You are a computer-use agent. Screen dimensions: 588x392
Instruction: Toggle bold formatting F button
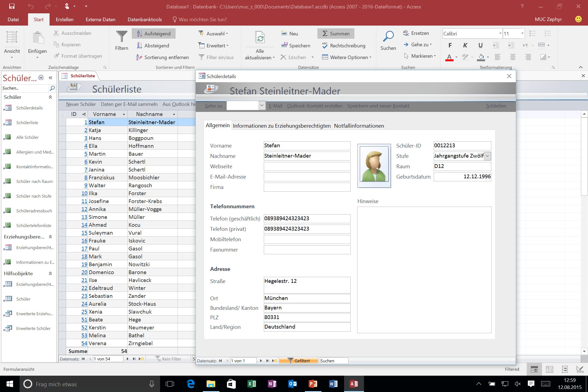[450, 45]
